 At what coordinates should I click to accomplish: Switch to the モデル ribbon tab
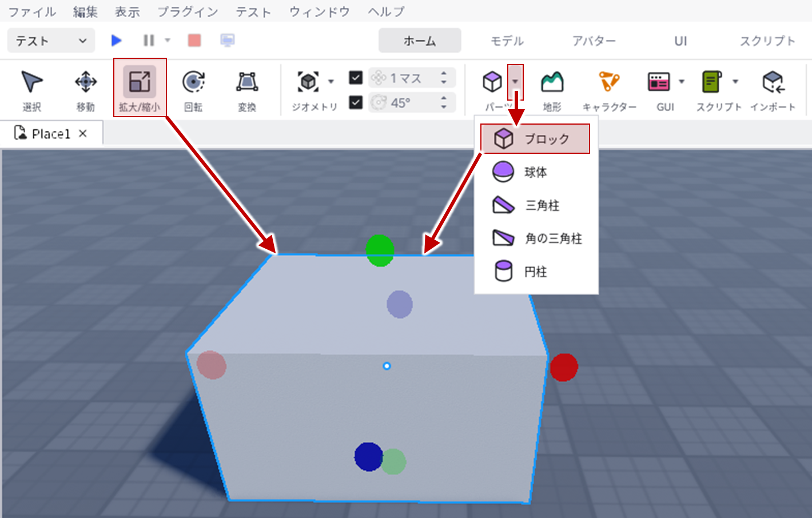pos(507,41)
